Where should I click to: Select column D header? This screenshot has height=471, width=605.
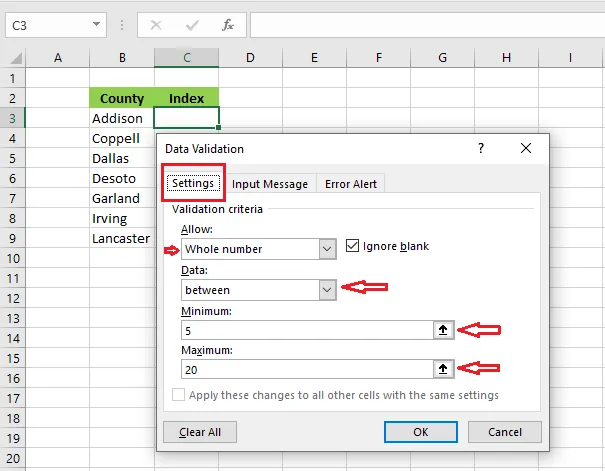[x=250, y=58]
